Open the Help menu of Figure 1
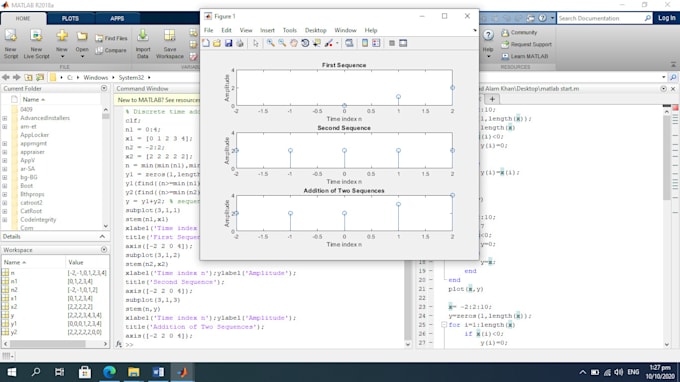Viewport: 680px width, 382px height. [x=371, y=30]
